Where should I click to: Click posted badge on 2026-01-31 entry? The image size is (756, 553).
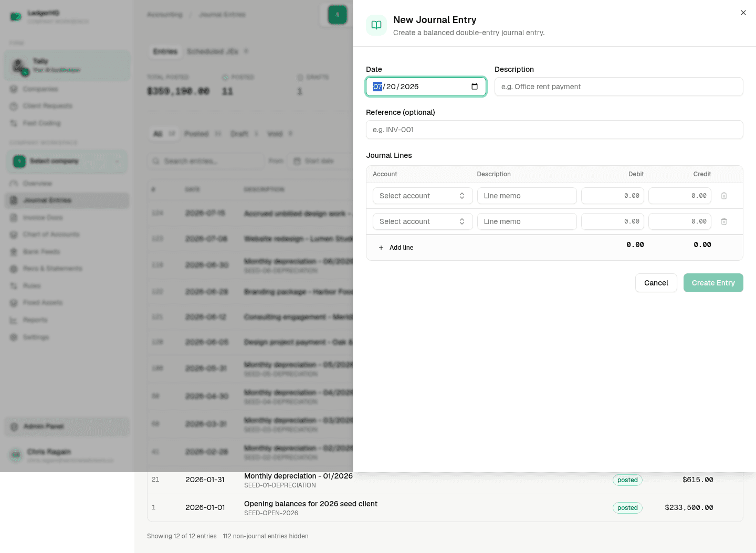coord(627,480)
